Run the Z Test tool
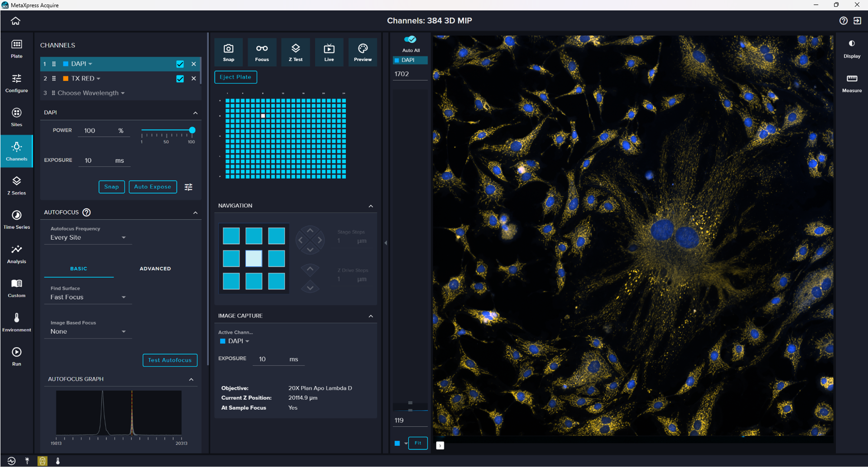This screenshot has height=467, width=868. pyautogui.click(x=296, y=52)
